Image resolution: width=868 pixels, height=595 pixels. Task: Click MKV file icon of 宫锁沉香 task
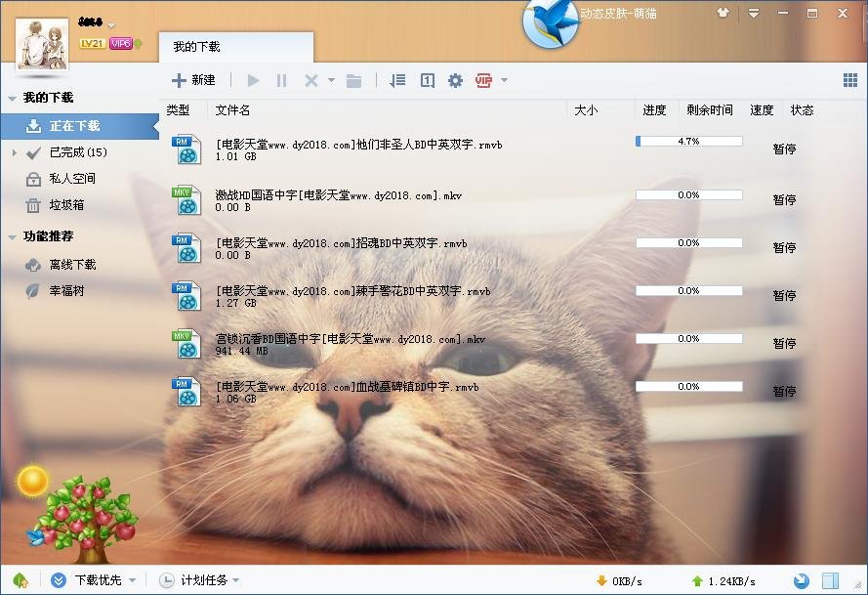point(186,344)
